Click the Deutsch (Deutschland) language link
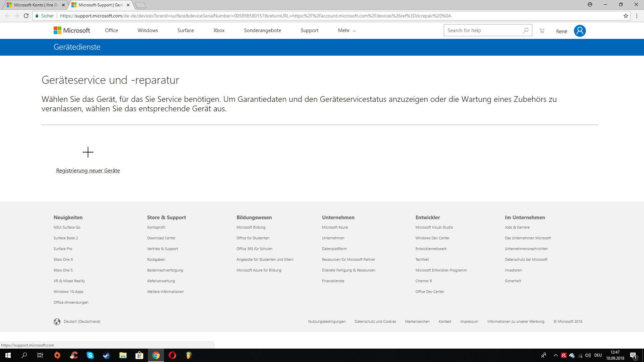This screenshot has height=362, width=644. point(82,321)
